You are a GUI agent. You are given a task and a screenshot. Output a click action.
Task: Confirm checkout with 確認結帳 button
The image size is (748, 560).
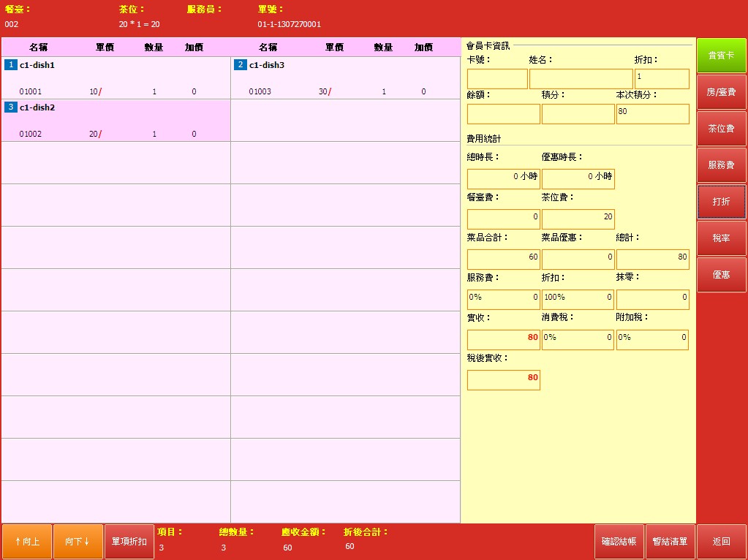619,542
